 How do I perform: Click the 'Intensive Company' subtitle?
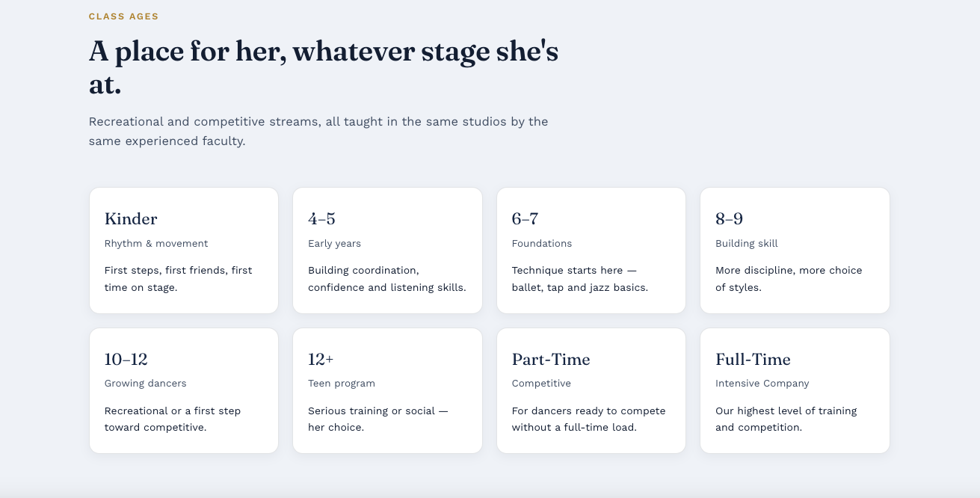point(762,384)
